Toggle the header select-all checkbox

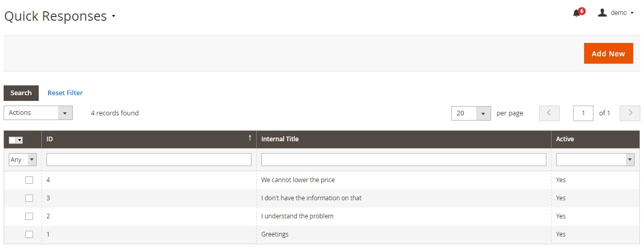[x=13, y=140]
